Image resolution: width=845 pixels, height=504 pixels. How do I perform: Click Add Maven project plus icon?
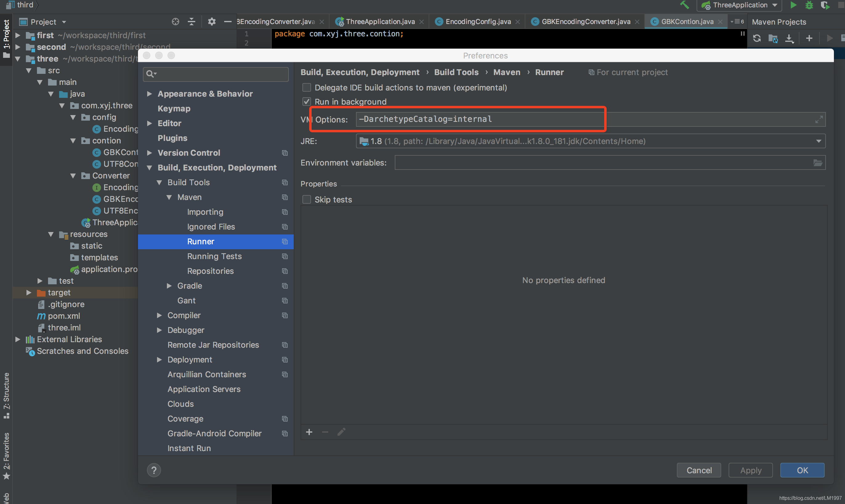[809, 38]
